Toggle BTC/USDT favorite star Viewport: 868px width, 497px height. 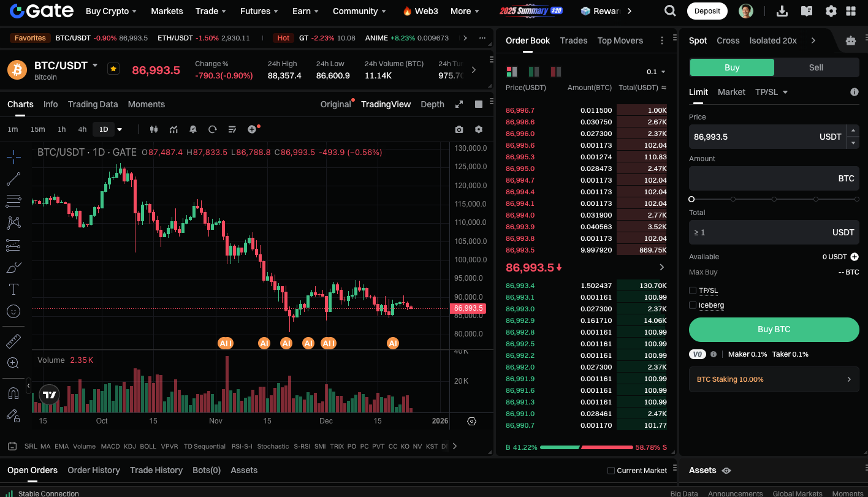[x=113, y=69]
